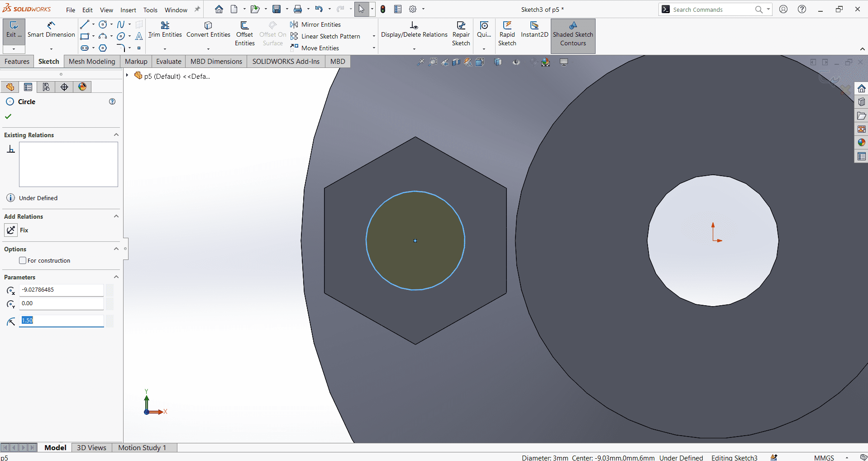This screenshot has width=868, height=461.
Task: Open Display/Delete Relations tool
Action: click(414, 29)
